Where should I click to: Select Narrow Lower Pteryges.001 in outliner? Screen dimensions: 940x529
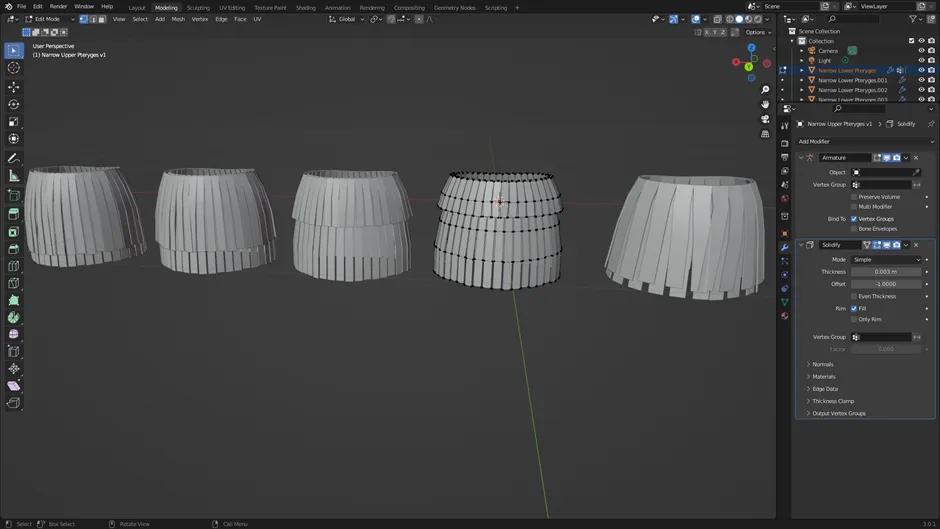852,80
